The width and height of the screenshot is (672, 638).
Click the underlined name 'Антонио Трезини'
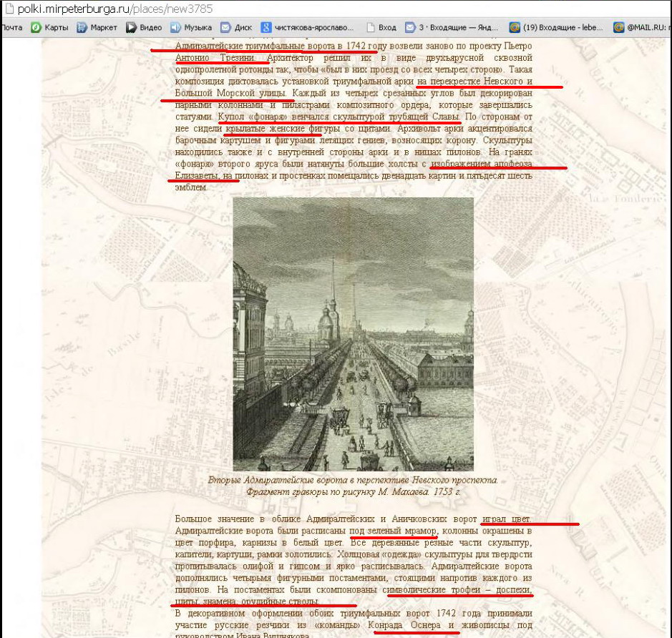(x=215, y=58)
